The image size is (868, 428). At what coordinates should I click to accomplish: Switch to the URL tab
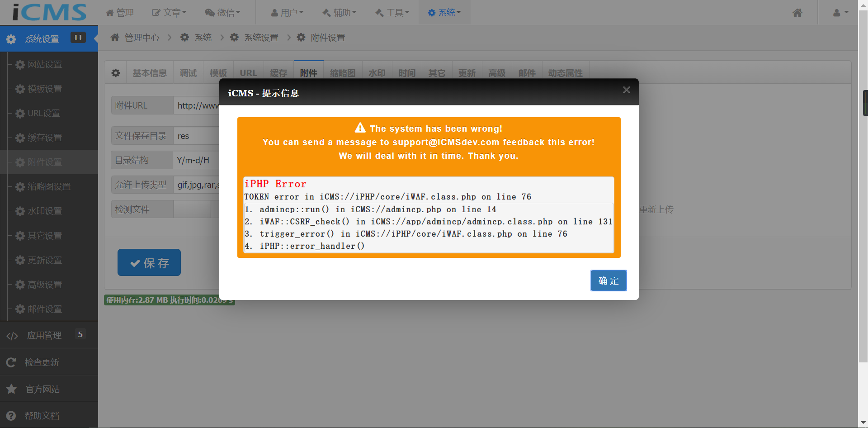[248, 73]
